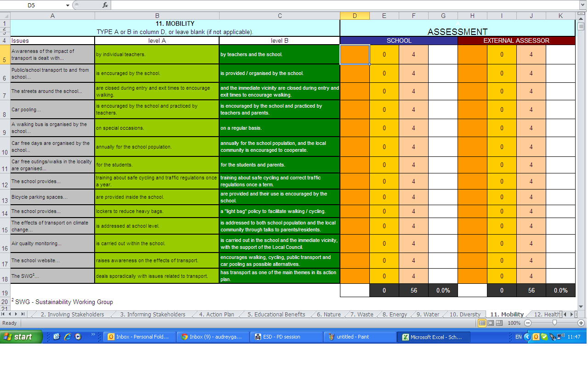Open the Name Box dropdown
The width and height of the screenshot is (588, 368).
[68, 5]
